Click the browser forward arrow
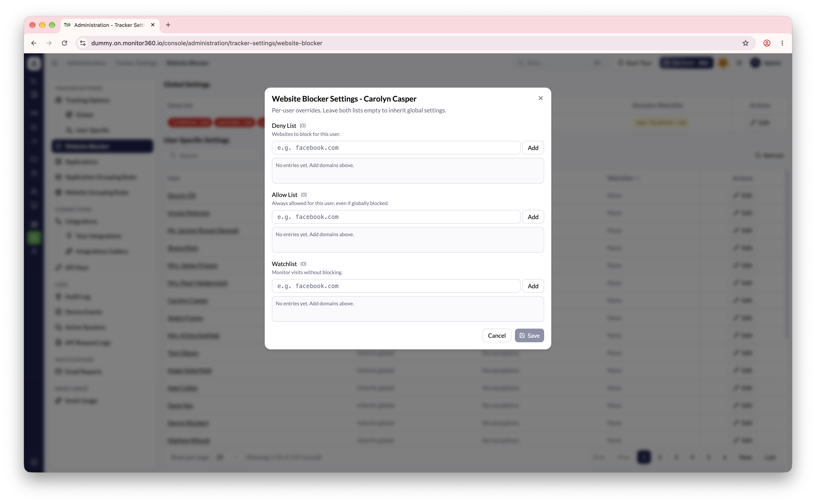 tap(49, 43)
